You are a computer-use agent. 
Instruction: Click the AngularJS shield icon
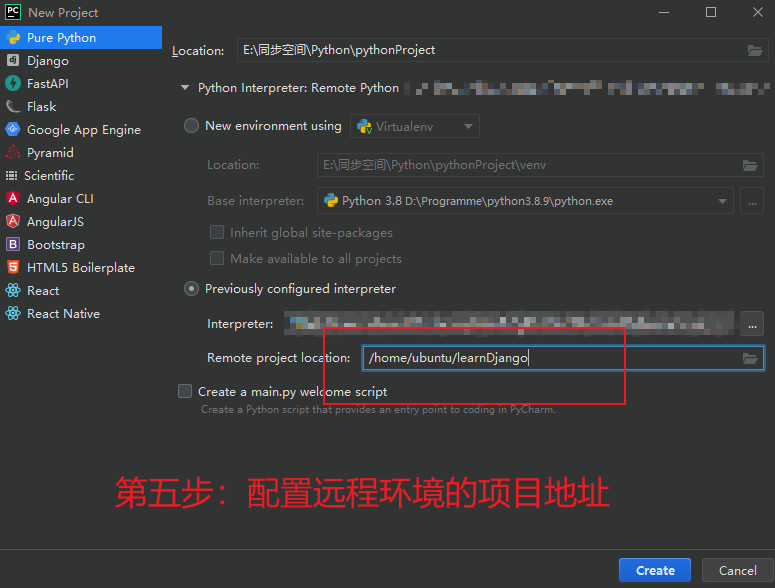point(13,221)
